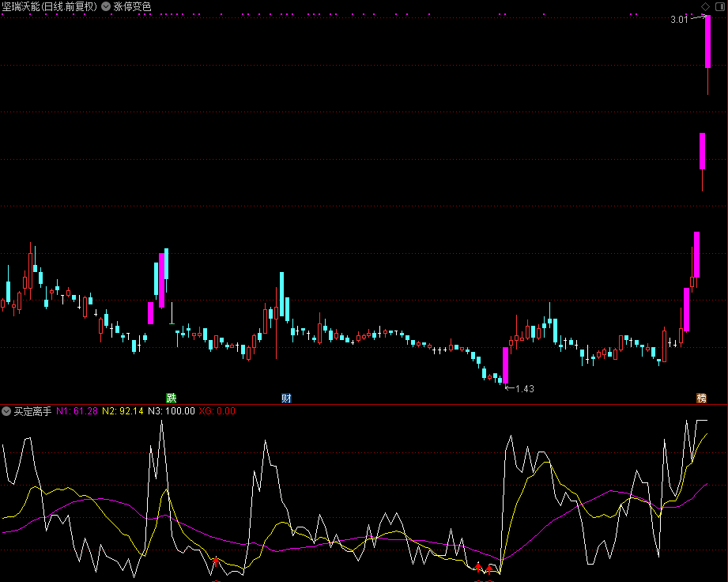The image size is (728, 582).
Task: Select the N1: 61.28 value label
Action: tap(77, 411)
